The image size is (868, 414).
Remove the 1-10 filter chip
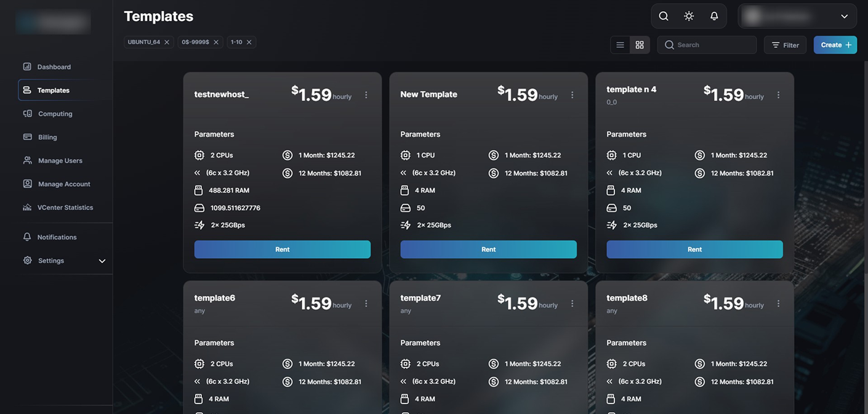click(x=249, y=42)
